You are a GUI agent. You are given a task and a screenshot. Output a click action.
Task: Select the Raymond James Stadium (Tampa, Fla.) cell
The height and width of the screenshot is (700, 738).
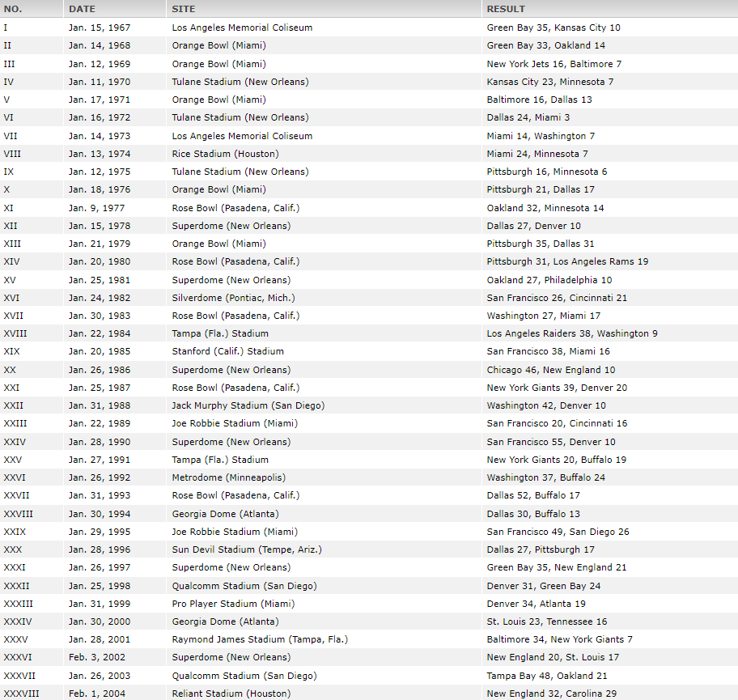pyautogui.click(x=260, y=639)
